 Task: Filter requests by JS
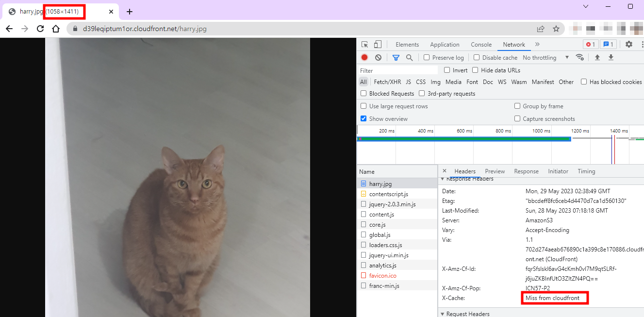[409, 82]
